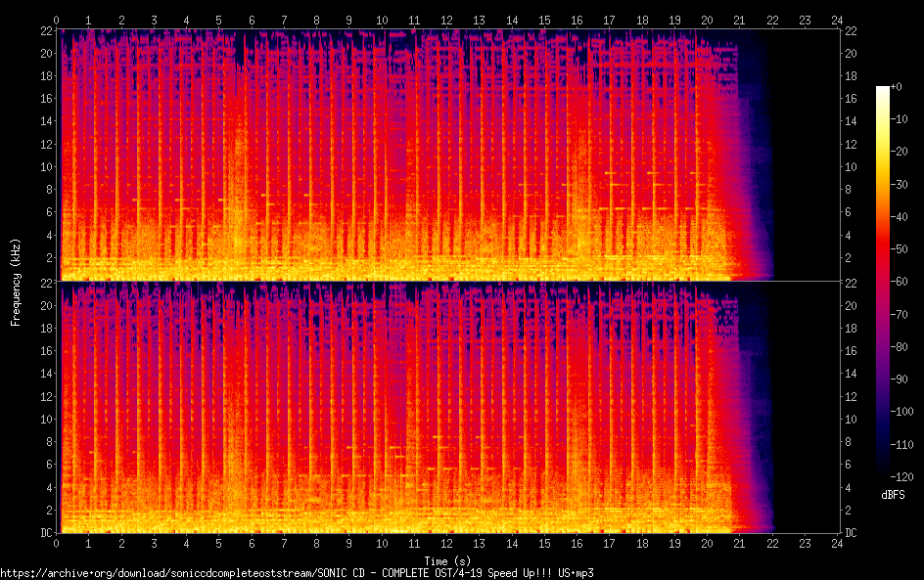
Task: Click the 24-second mark on the bottom time axis
Action: tap(837, 543)
